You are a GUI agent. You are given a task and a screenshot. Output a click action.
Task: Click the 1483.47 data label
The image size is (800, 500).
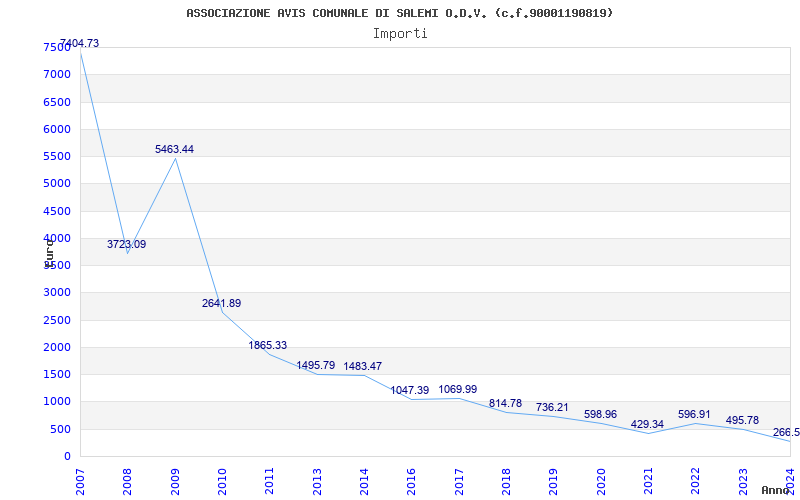[363, 366]
